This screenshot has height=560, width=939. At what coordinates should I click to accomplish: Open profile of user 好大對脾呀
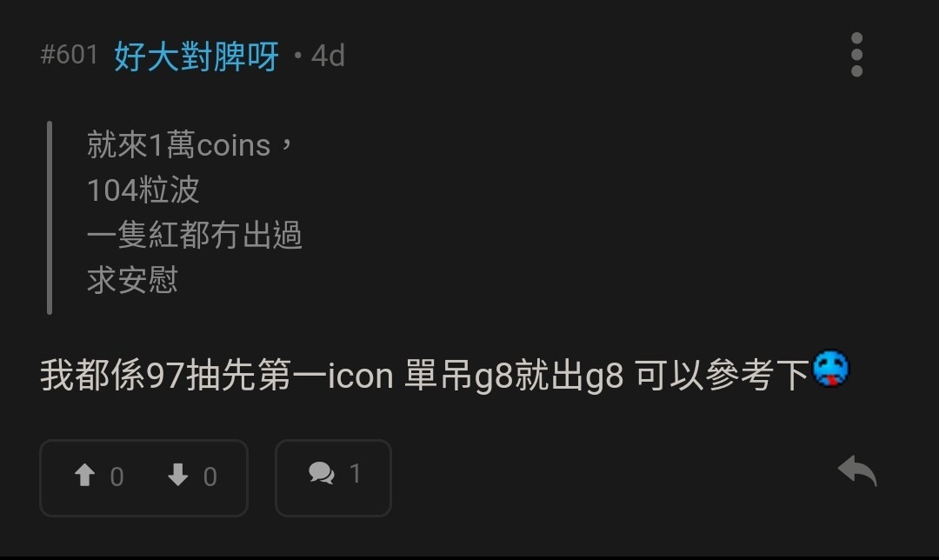[x=196, y=57]
